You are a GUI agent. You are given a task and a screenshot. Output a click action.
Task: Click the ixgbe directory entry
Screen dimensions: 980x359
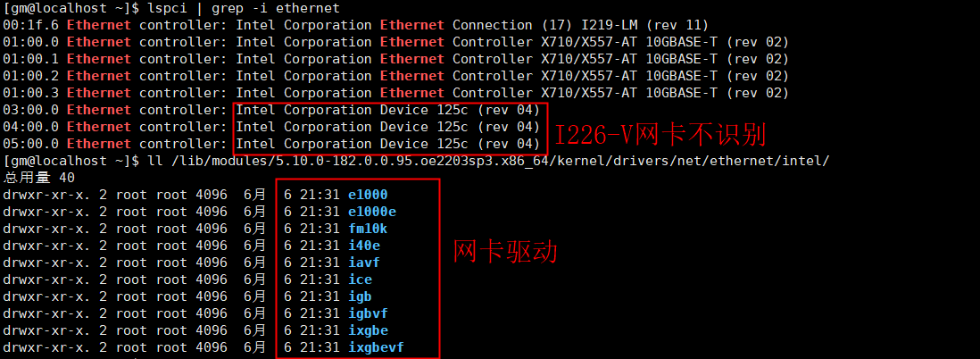tap(369, 330)
